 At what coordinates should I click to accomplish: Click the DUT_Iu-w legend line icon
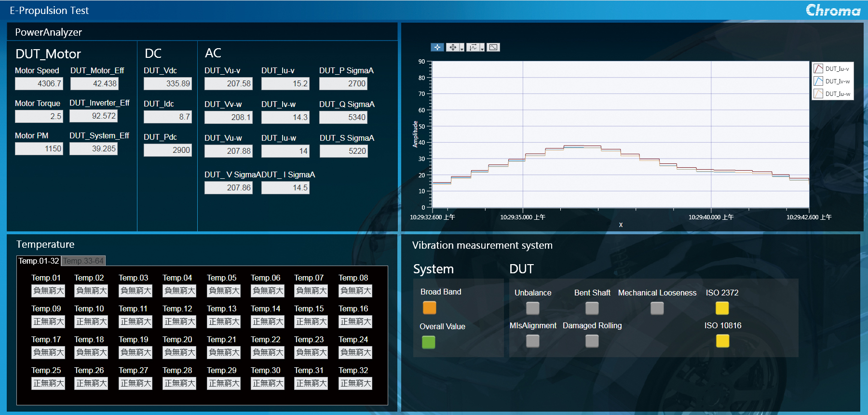818,94
